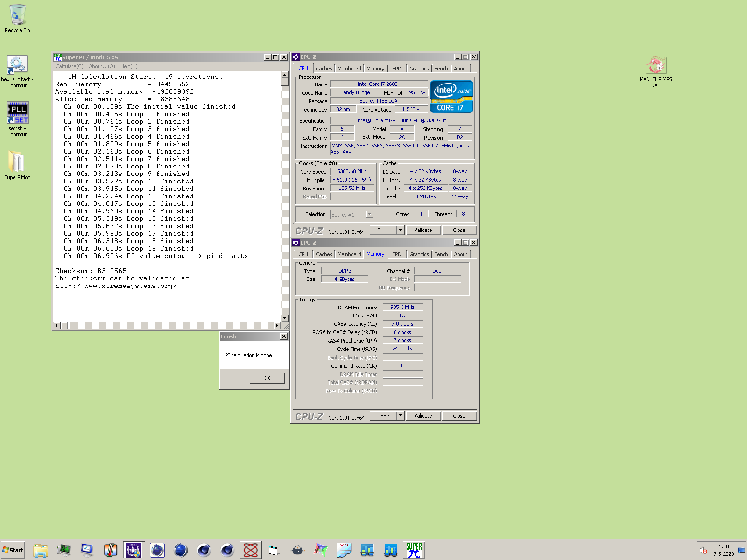The image size is (747, 560).
Task: Open the dark spiky bug taskbar icon
Action: (x=297, y=550)
